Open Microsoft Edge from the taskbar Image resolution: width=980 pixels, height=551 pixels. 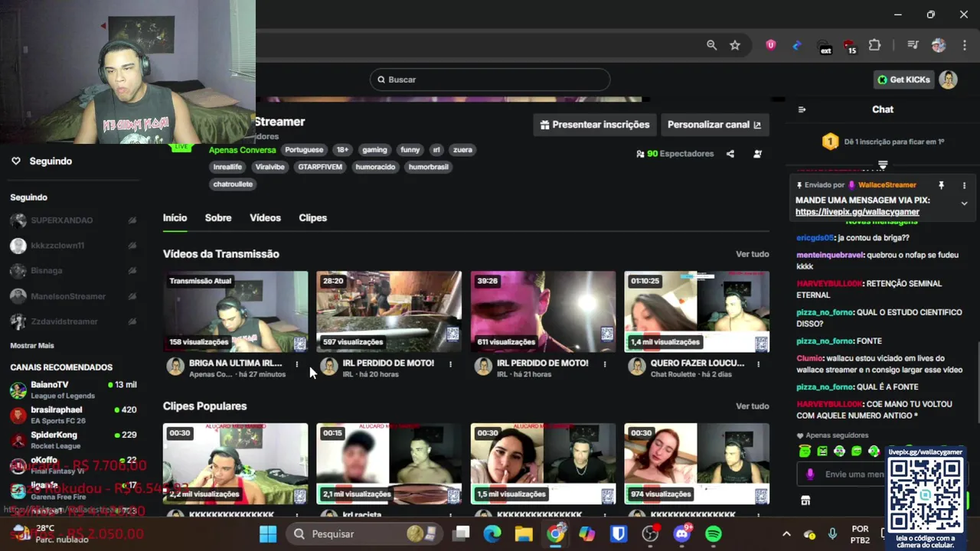492,534
